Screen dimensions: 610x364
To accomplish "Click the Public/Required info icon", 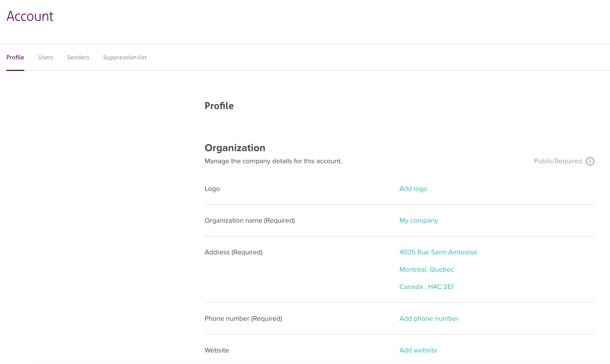I will pyautogui.click(x=590, y=161).
